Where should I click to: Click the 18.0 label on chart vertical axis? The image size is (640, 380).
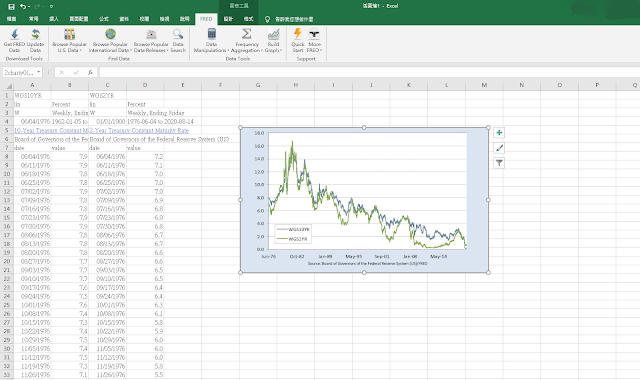point(259,133)
